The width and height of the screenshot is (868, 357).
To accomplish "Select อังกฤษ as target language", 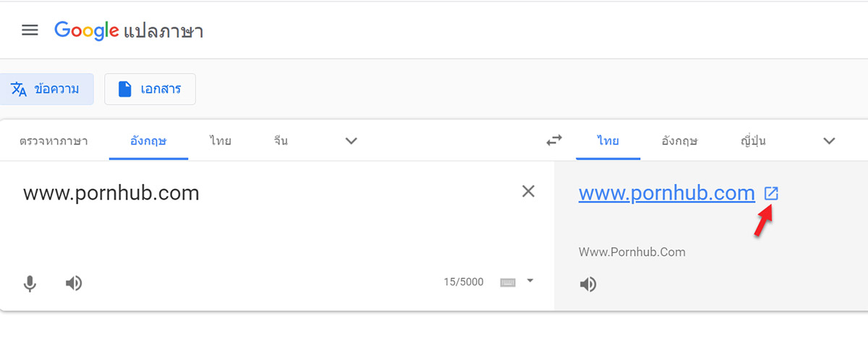I will click(x=679, y=141).
